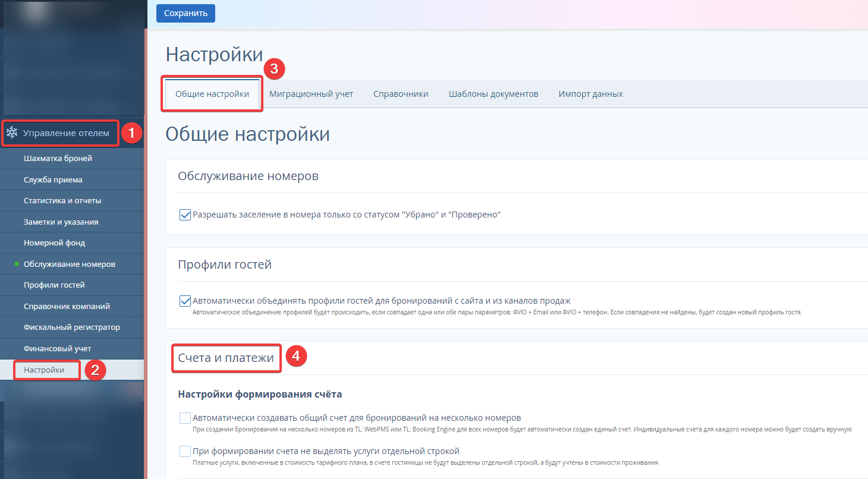Select Настройки in the sidebar menu

(72, 370)
